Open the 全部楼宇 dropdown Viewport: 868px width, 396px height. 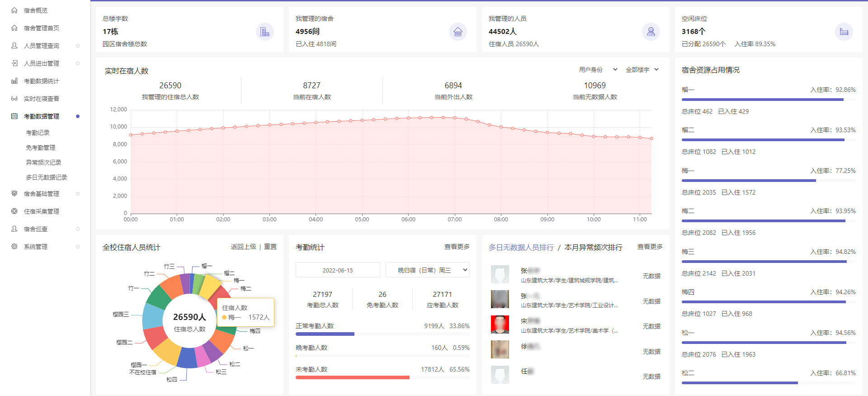(x=642, y=70)
